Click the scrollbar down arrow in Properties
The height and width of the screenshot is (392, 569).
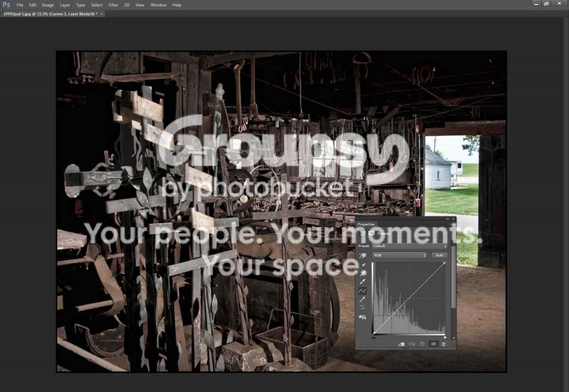coord(453,338)
